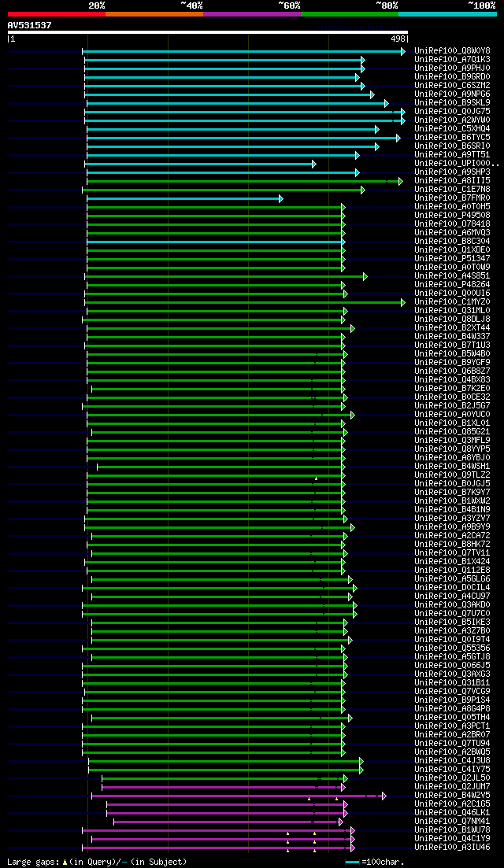Select the UniRef100_C4J3U8 label
Screen dimensions: 504x868
pos(452,761)
